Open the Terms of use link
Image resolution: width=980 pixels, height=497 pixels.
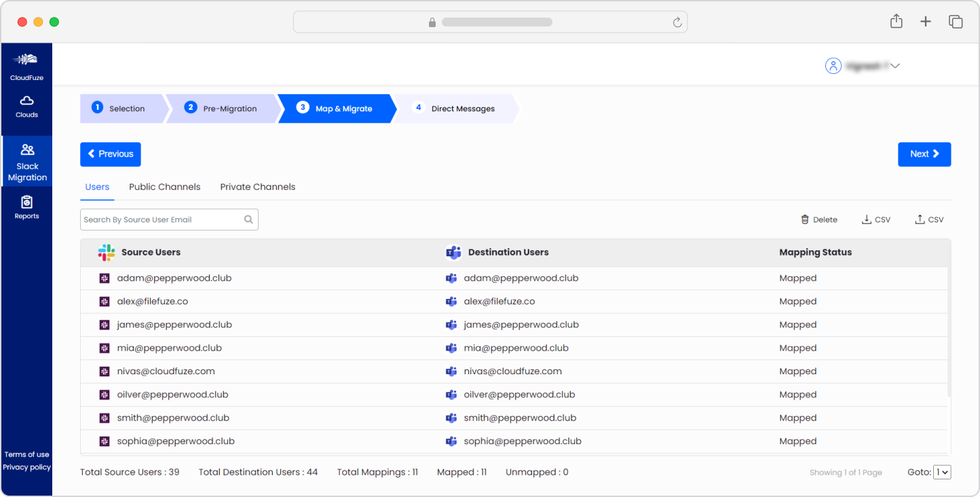pos(26,454)
